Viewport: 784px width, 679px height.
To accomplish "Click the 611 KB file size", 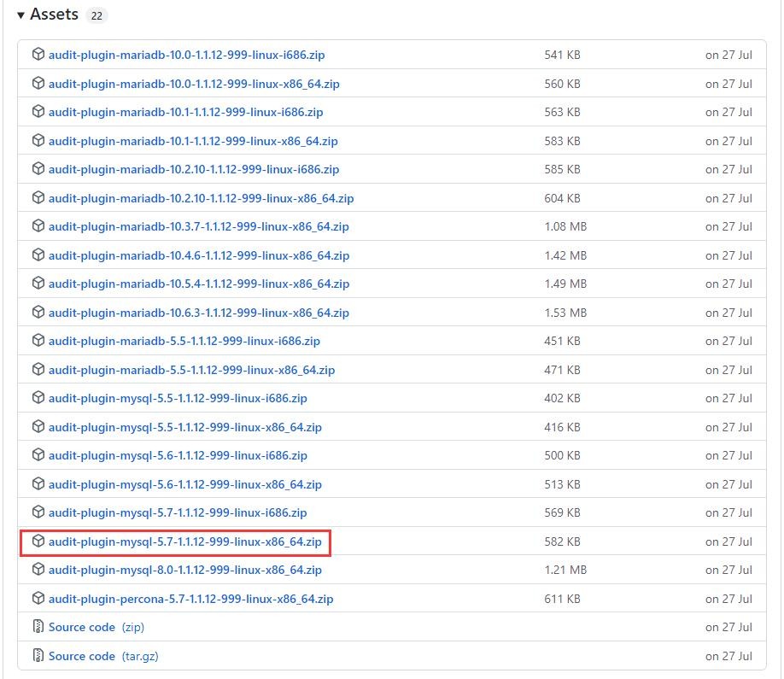I will pyautogui.click(x=562, y=599).
